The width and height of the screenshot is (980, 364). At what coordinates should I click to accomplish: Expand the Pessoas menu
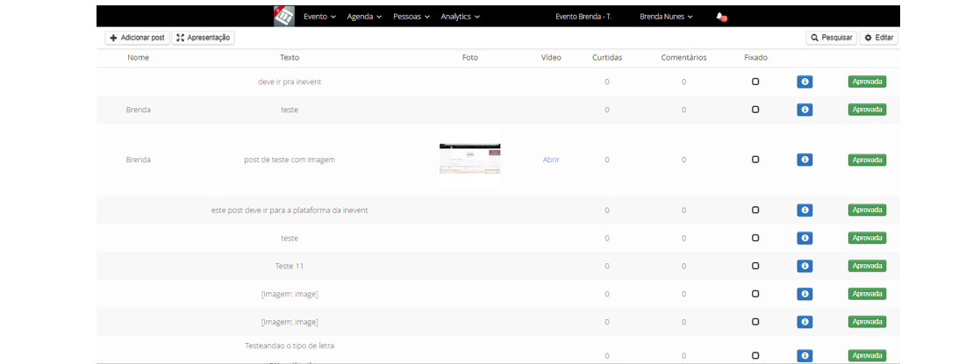click(x=411, y=17)
